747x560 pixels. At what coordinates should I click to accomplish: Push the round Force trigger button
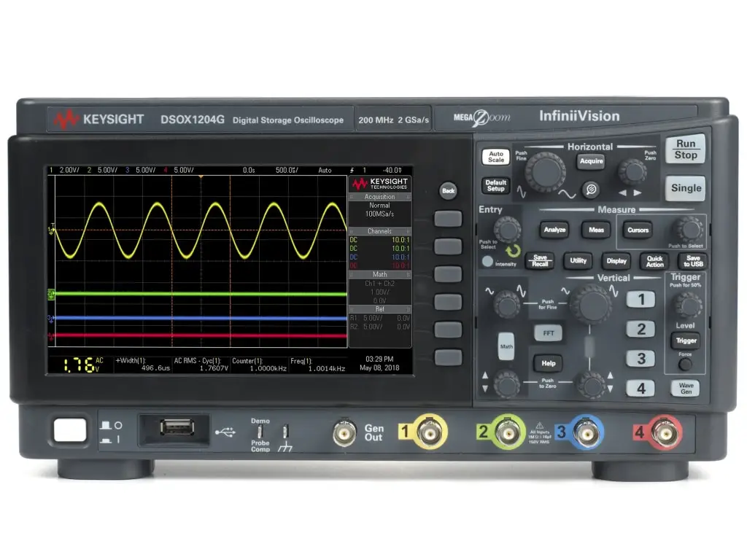point(685,365)
